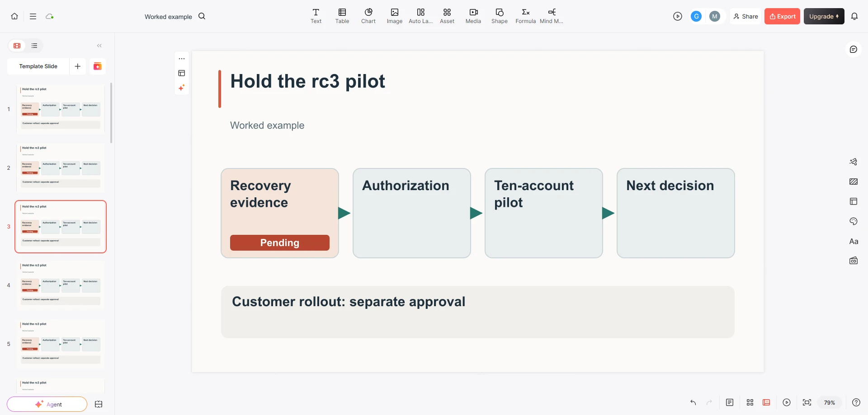Open slide more options (three dots)
The image size is (868, 415).
point(182,59)
